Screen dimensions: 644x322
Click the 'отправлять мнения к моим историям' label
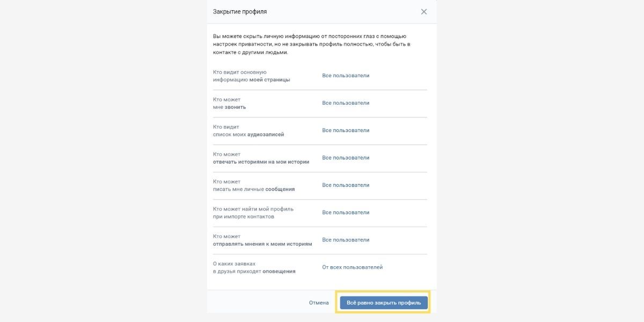pyautogui.click(x=262, y=244)
